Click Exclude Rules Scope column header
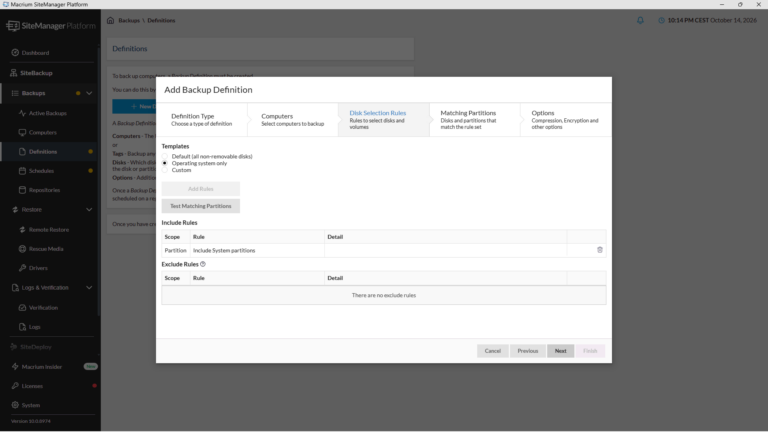This screenshot has height=432, width=768. pyautogui.click(x=175, y=278)
